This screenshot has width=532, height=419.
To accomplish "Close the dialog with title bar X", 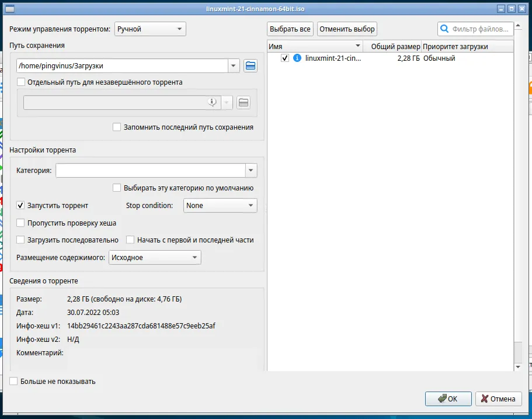I will pos(522,9).
